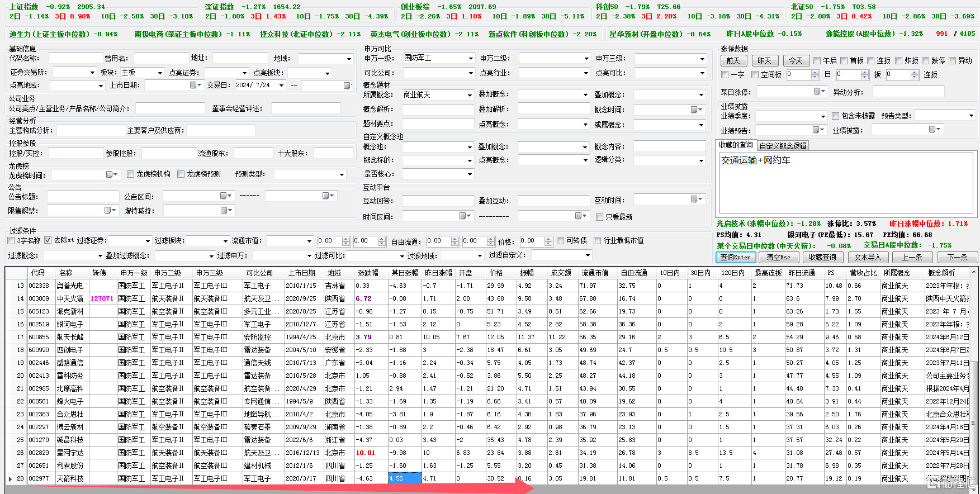Select saved query 交通运输+网约车
This screenshot has height=494, width=980.
(x=755, y=160)
